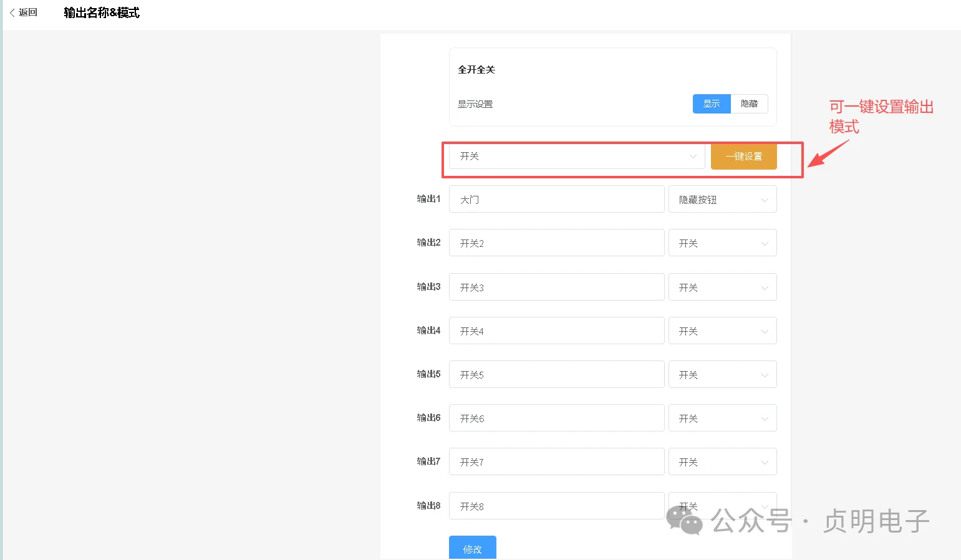The height and width of the screenshot is (560, 961).
Task: Select 隐藏 for 全开全关 display setting
Action: pos(749,104)
